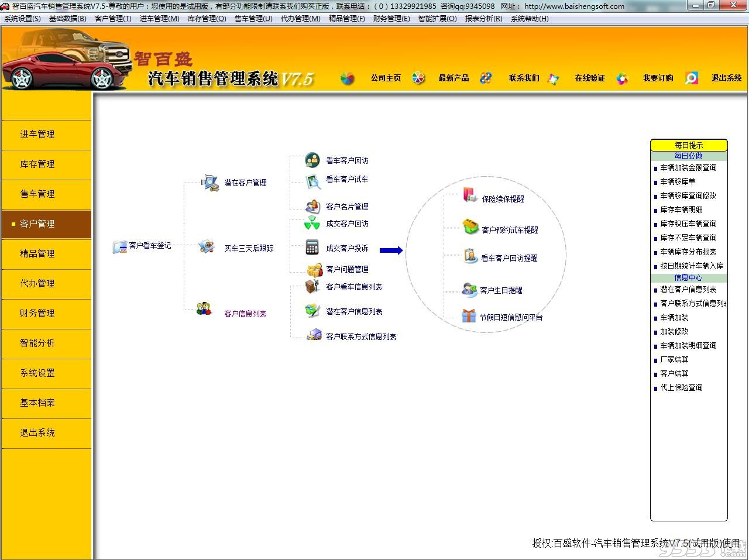Open 加装修改 in 信息中心

(x=674, y=331)
